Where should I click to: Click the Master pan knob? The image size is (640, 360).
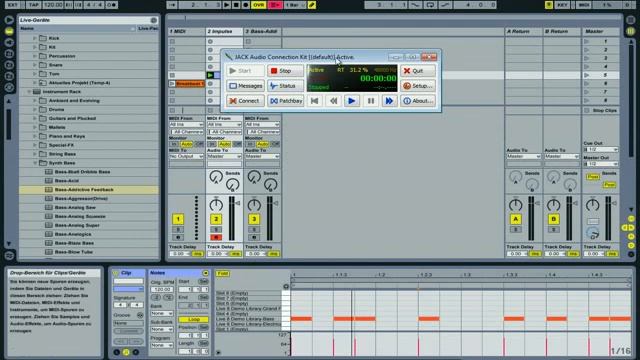593,205
